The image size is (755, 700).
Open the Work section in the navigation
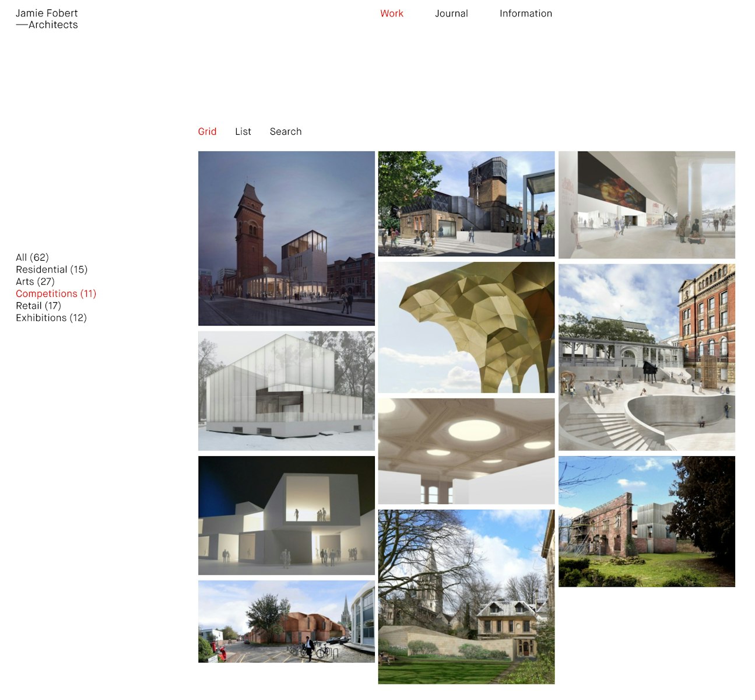coord(391,13)
